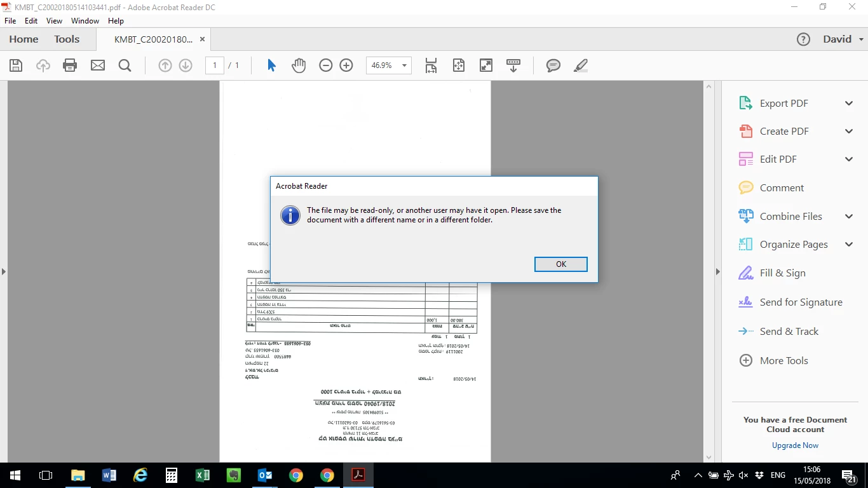
Task: Switch to the Tools tab
Action: (x=67, y=39)
